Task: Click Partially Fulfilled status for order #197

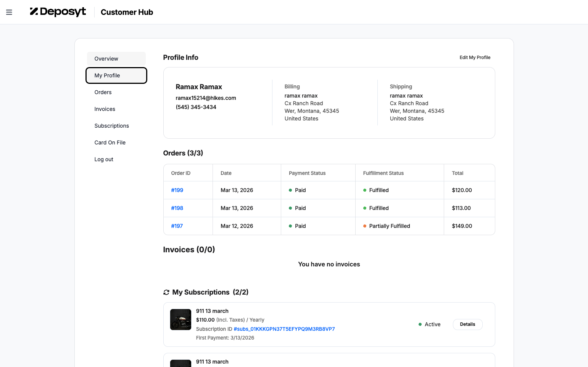Action: (x=390, y=226)
